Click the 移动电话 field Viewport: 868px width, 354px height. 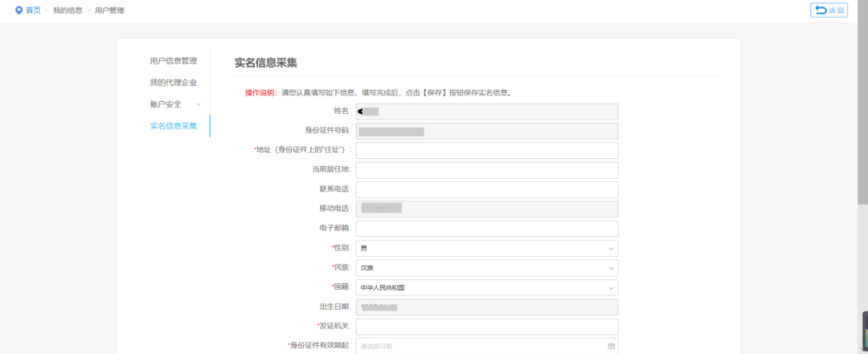487,209
